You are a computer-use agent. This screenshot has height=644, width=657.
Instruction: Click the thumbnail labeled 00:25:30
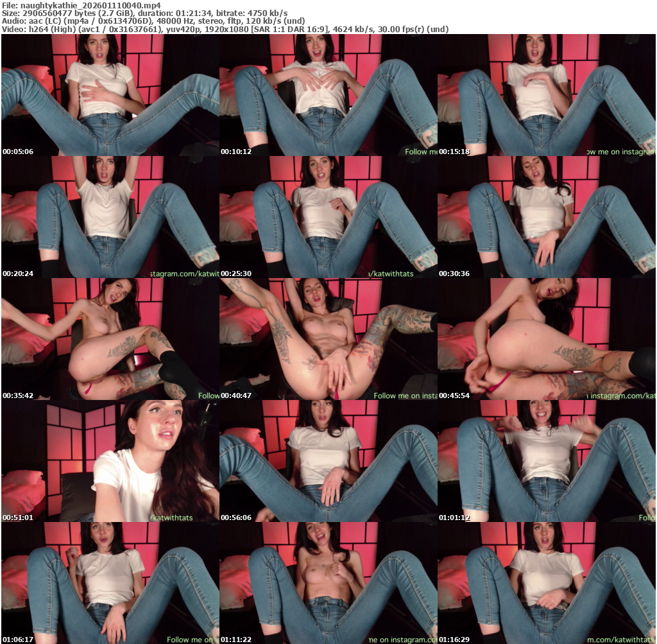point(328,217)
